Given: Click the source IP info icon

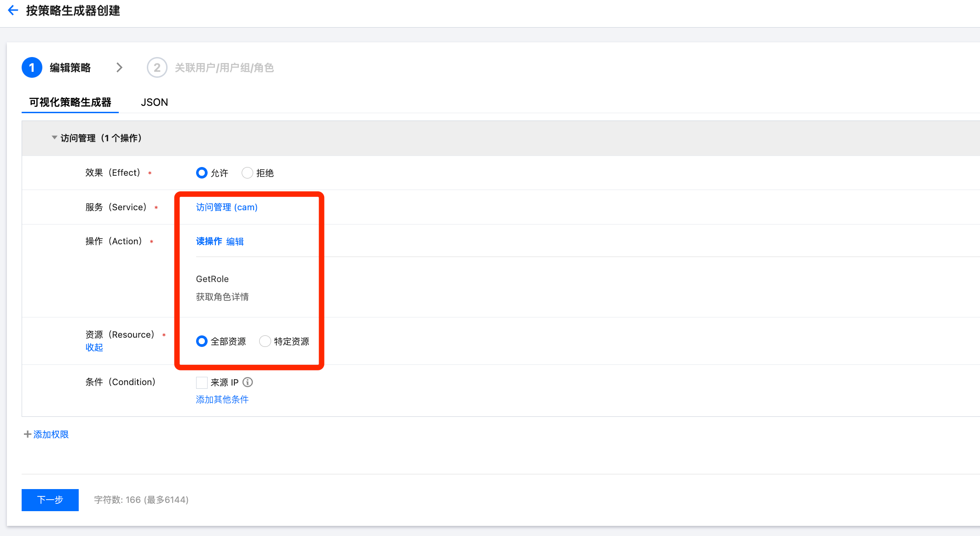Looking at the screenshot, I should coord(248,382).
